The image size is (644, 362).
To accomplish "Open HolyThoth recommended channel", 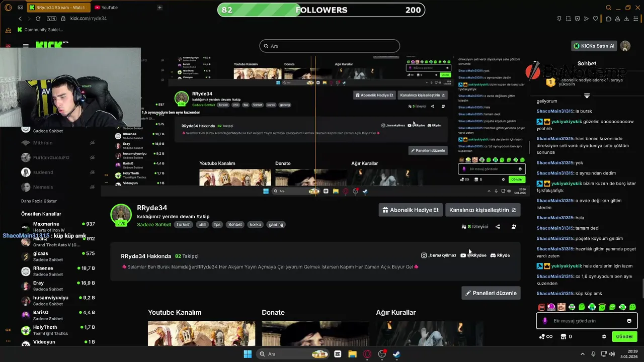I will pos(58,330).
